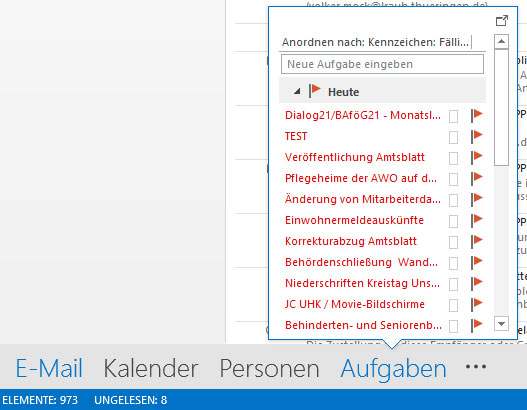527x410 pixels.
Task: Click the Heute group header label
Action: pyautogui.click(x=343, y=92)
